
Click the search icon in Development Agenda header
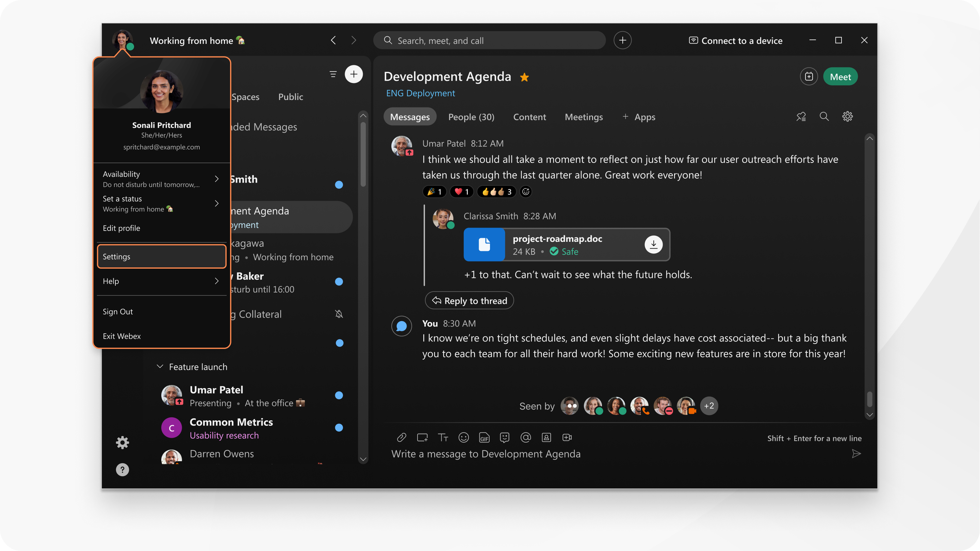point(824,116)
